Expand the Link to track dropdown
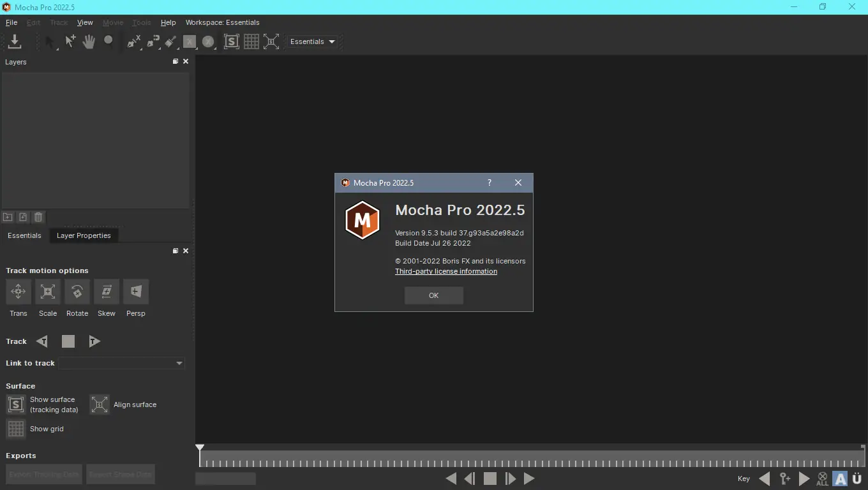This screenshot has width=868, height=490. click(x=121, y=363)
